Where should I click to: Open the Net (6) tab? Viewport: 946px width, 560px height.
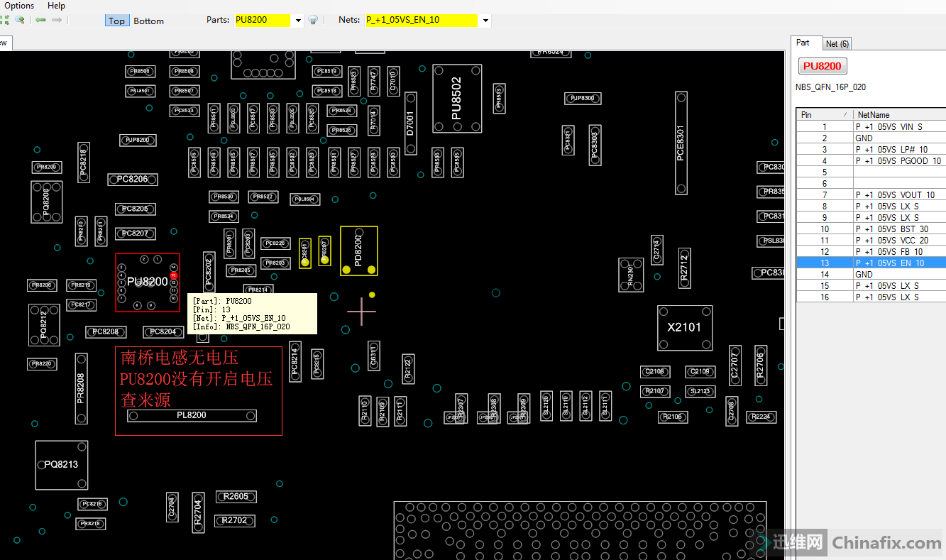point(837,44)
